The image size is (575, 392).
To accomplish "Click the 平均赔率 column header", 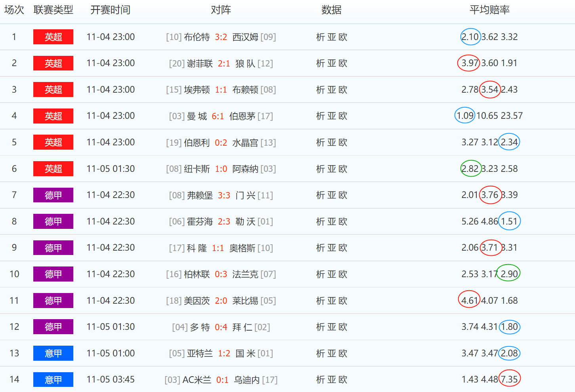I will [x=490, y=10].
